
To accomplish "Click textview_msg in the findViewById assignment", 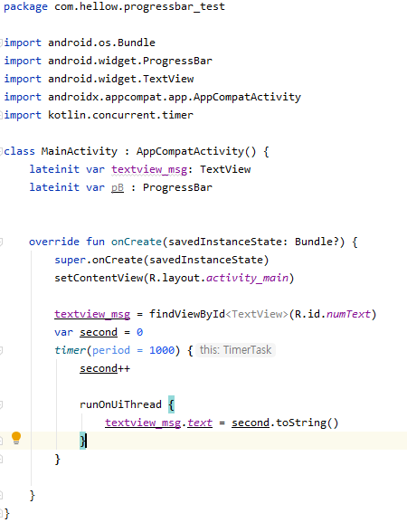I will (92, 314).
